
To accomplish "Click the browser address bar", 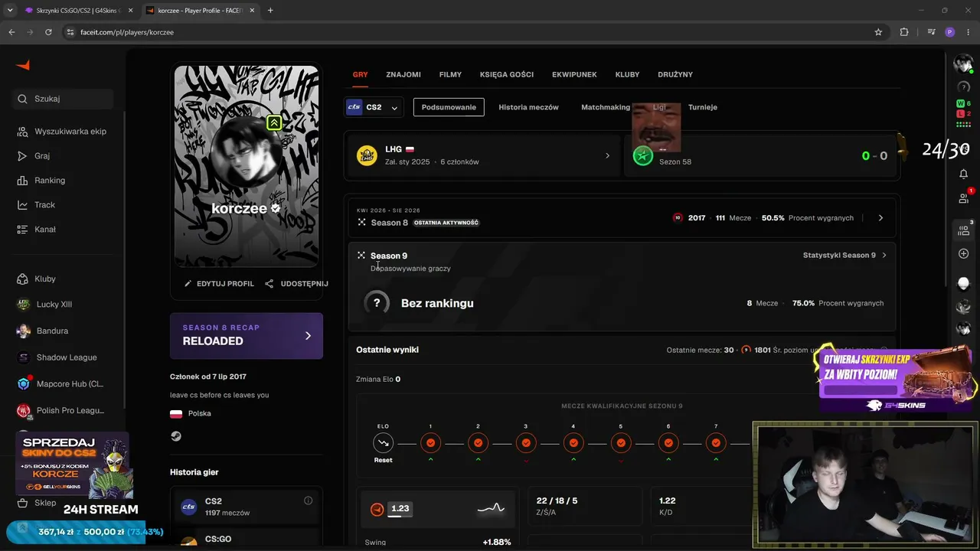I will tap(467, 32).
